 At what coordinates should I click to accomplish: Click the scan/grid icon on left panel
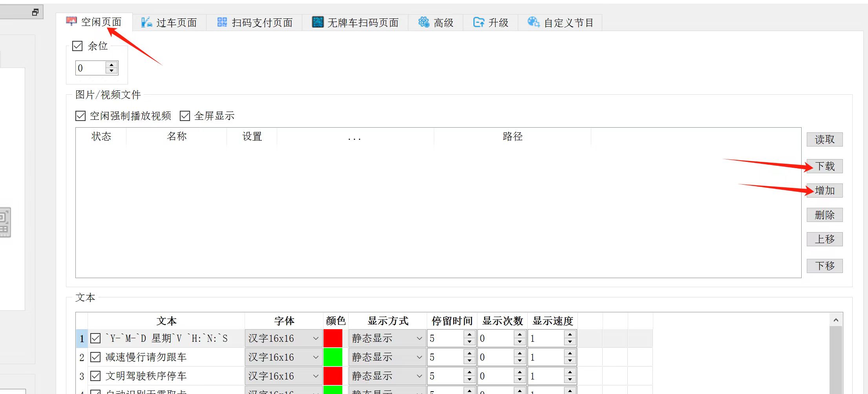[x=4, y=222]
